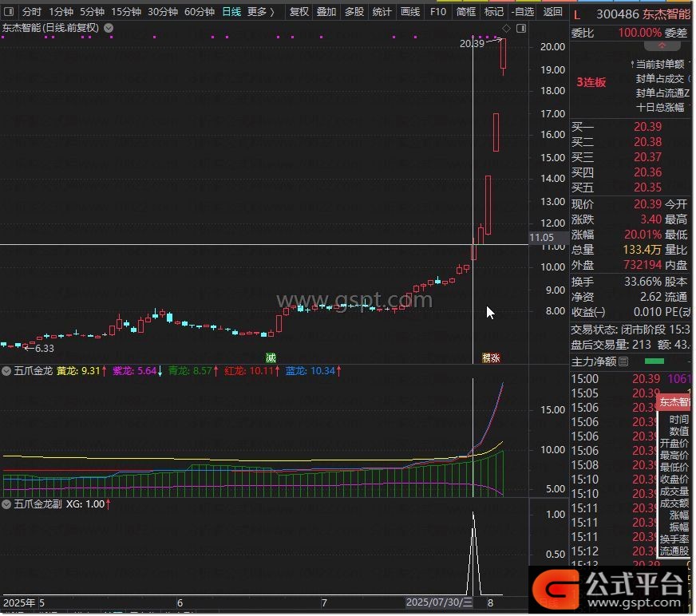The image size is (696, 616).
Task: Click the XG: 1.00 indicator value
Action: tap(89, 505)
